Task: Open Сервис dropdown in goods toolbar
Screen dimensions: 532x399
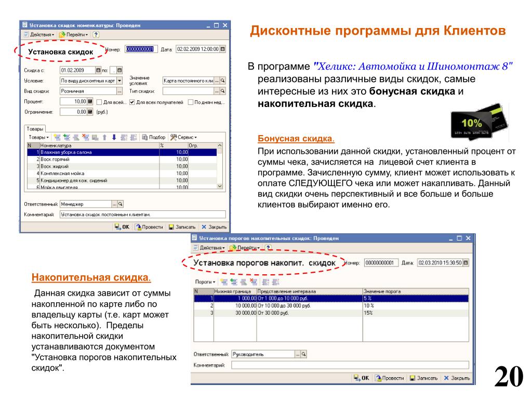Action: click(183, 137)
